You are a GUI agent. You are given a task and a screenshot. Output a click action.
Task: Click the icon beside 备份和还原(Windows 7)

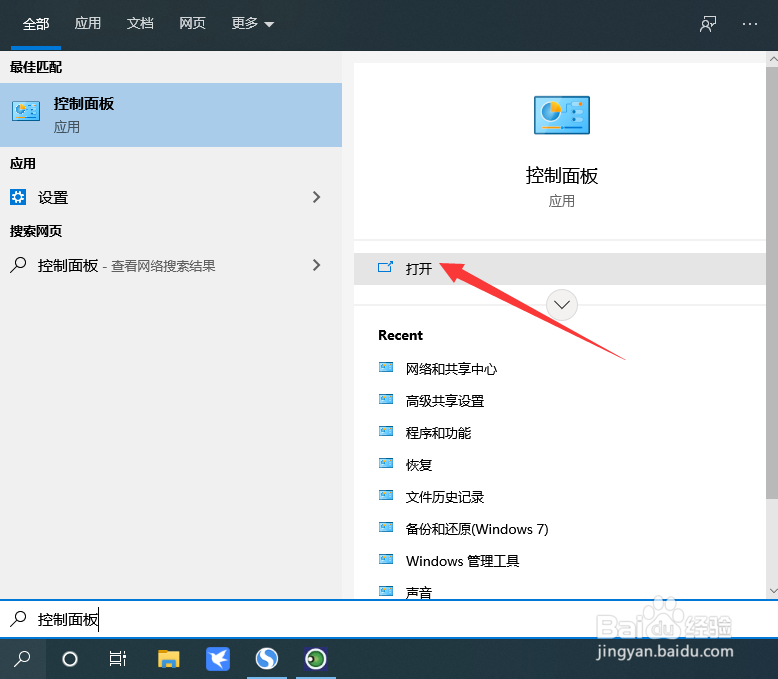tap(386, 527)
